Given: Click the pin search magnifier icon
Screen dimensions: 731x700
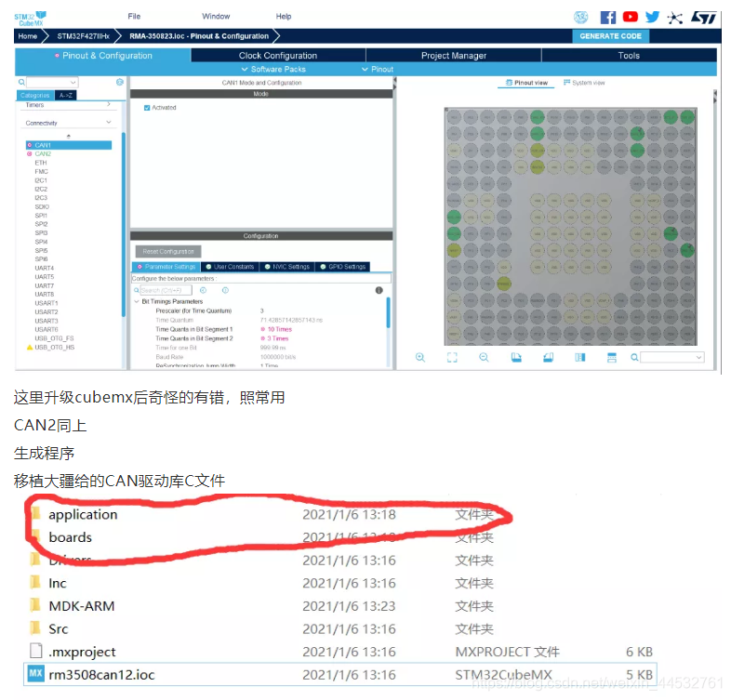Looking at the screenshot, I should click(634, 358).
